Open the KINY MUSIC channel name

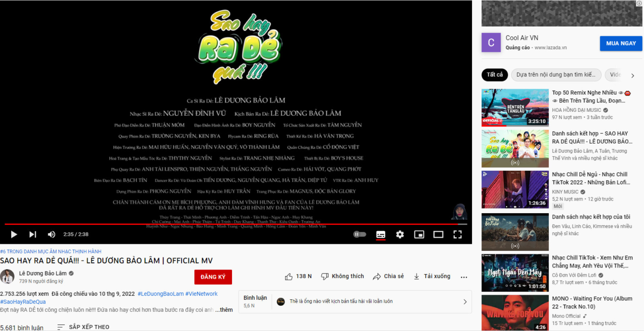click(x=566, y=192)
